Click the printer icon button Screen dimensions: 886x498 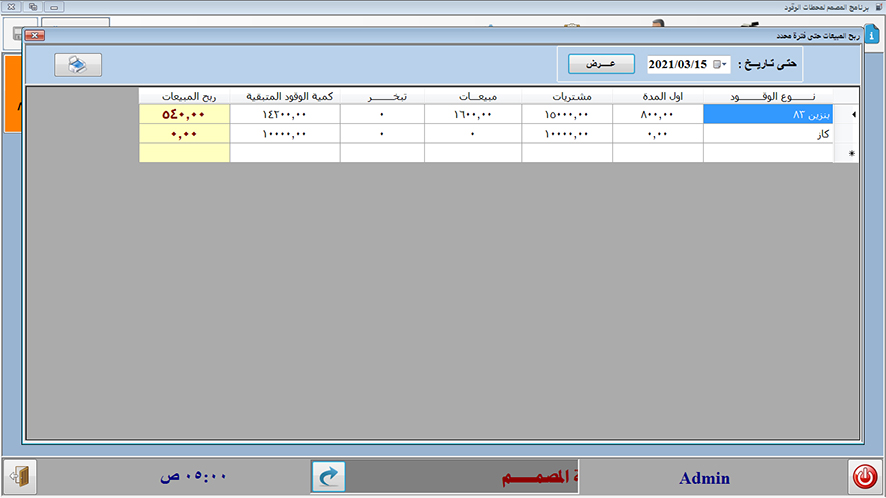[78, 64]
